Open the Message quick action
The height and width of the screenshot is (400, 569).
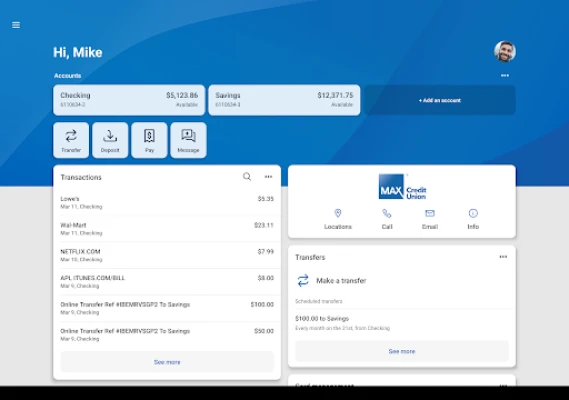188,140
